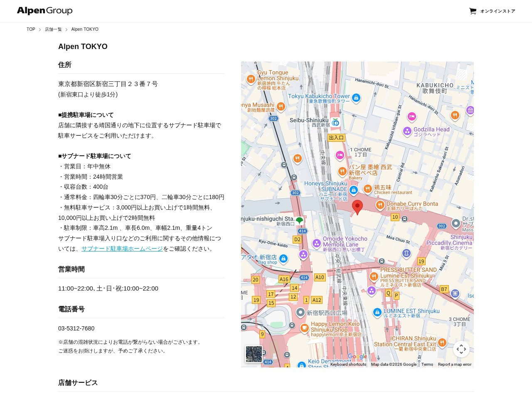Click the fullscreen control on the map
This screenshot has width=532, height=399.
tap(461, 349)
